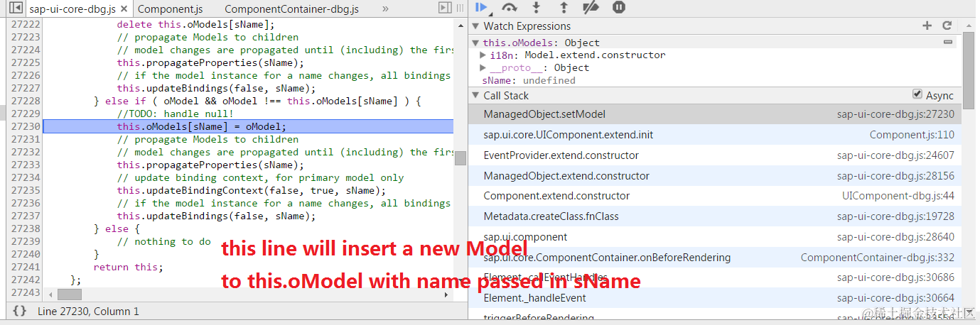This screenshot has height=325, width=980.
Task: Select sap.ui.core.UIComponent.extend.init frame
Action: pos(716,135)
